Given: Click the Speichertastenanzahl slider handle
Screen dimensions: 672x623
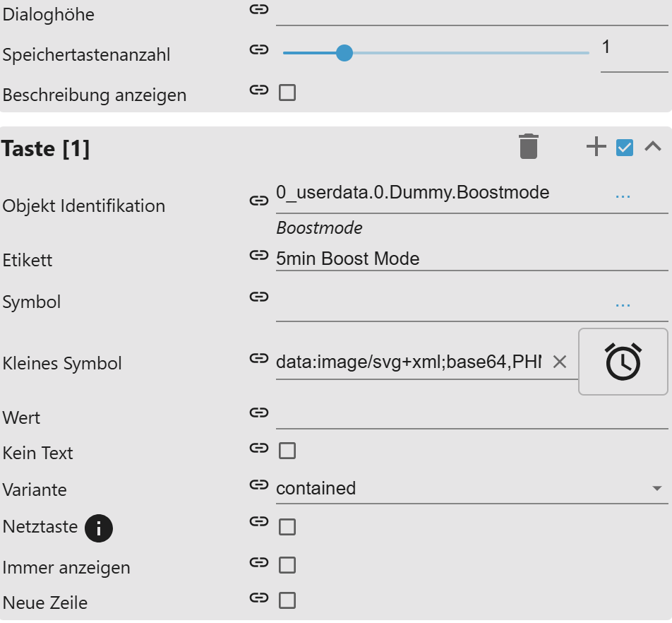Looking at the screenshot, I should pyautogui.click(x=344, y=53).
